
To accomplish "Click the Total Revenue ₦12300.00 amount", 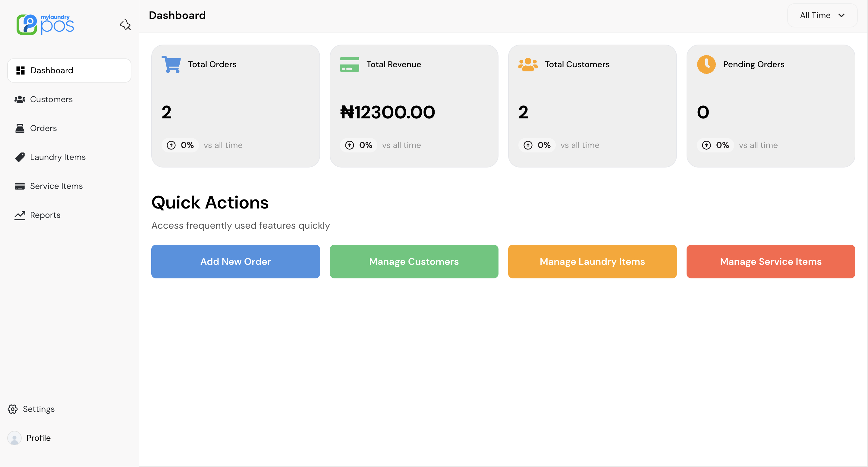I will [x=388, y=112].
